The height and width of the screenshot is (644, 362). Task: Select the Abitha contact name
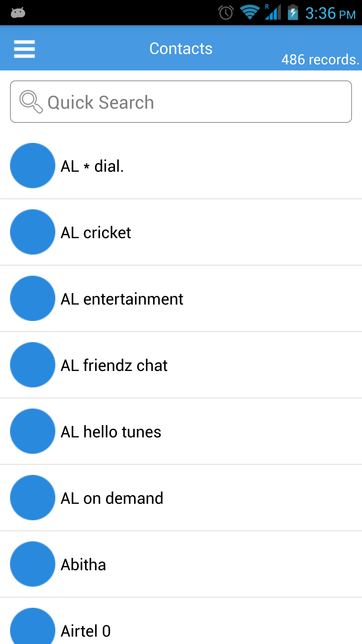(83, 565)
